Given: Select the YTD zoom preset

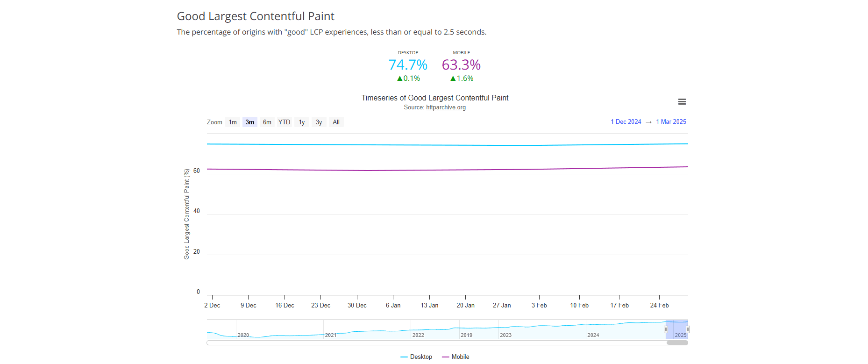Looking at the screenshot, I should pyautogui.click(x=284, y=122).
